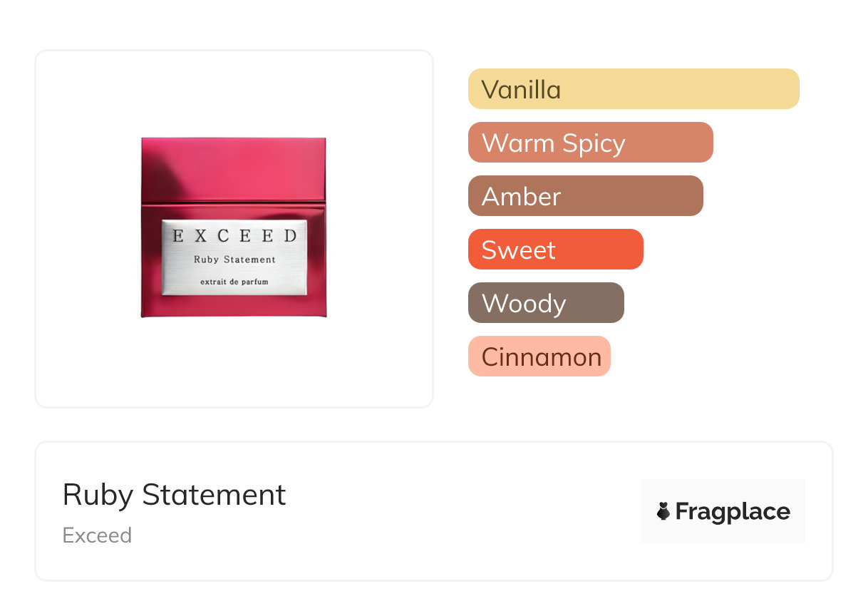Click 'extrait de parfum' text on the bottle
The width and height of the screenshot is (868, 616).
(x=234, y=282)
